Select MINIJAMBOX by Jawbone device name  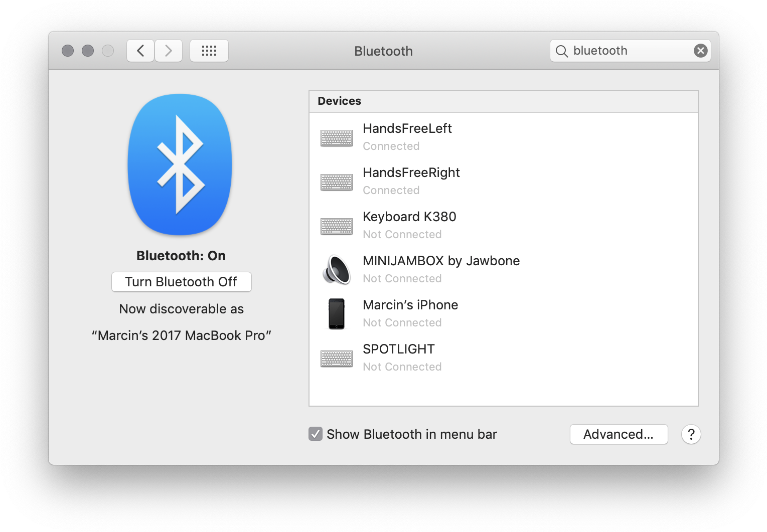pos(441,261)
